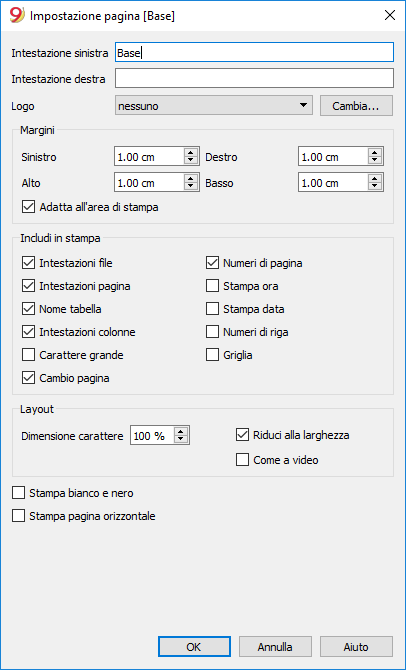Screen dimensions: 406x671
Task: Open the Logo dropdown list
Action: coord(214,105)
